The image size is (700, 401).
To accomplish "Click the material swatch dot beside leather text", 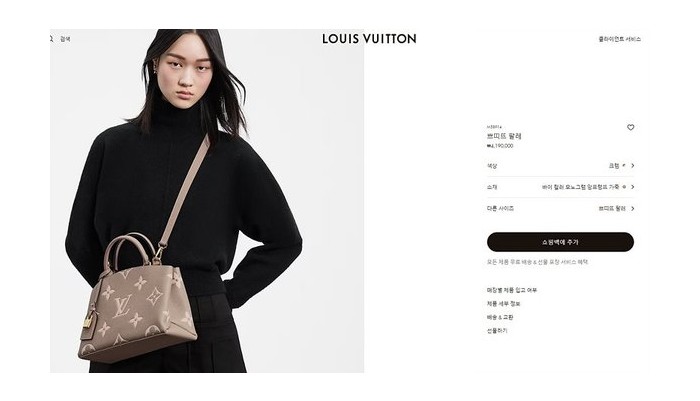I will click(x=624, y=187).
